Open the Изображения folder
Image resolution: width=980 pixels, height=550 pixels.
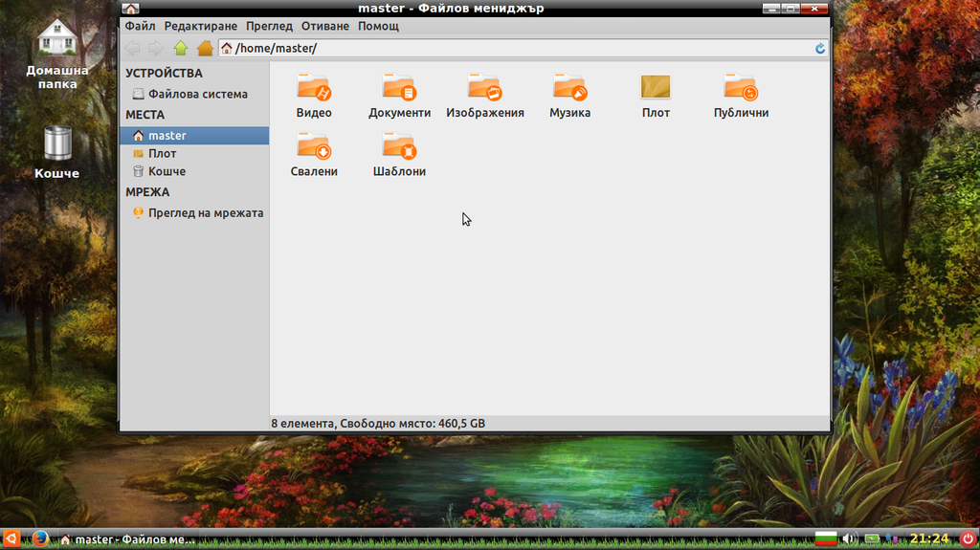tap(485, 95)
